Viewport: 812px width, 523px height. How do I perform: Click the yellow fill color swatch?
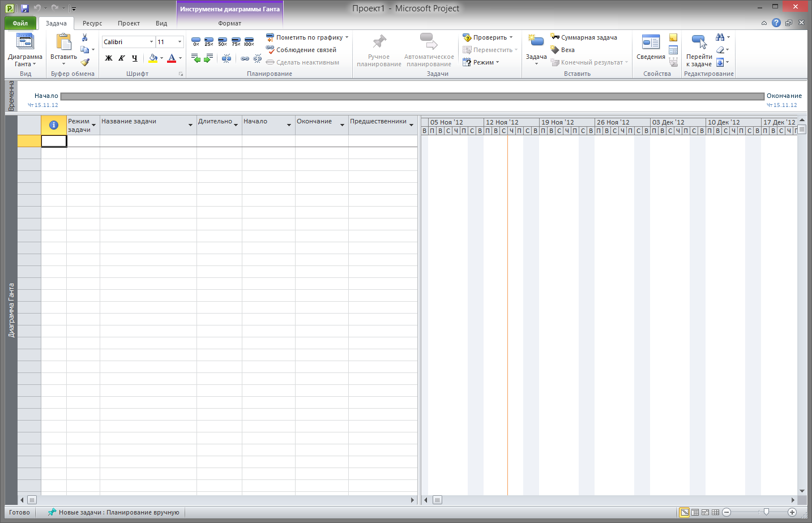click(152, 58)
